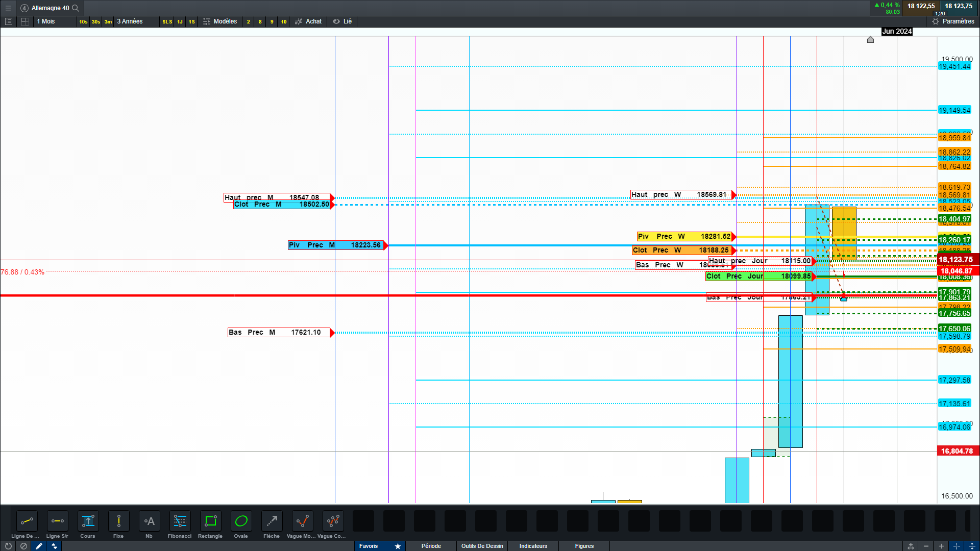980x551 pixels.
Task: Click the 18,123.75 current price label
Action: [957, 260]
